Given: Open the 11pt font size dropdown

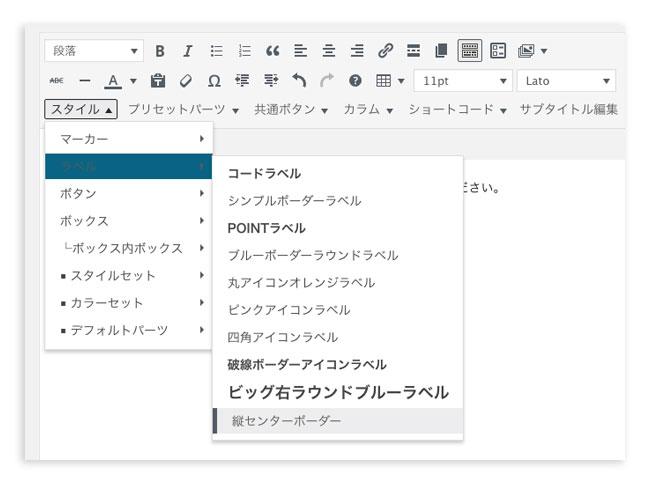Looking at the screenshot, I should 463,81.
